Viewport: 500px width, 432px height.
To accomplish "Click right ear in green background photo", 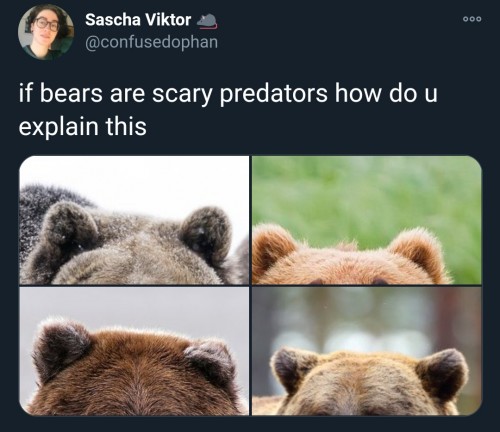I will pyautogui.click(x=418, y=252).
